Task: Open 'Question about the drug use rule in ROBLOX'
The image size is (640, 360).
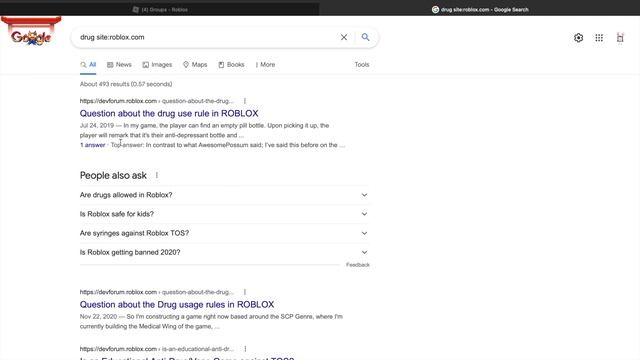Action: 169,113
